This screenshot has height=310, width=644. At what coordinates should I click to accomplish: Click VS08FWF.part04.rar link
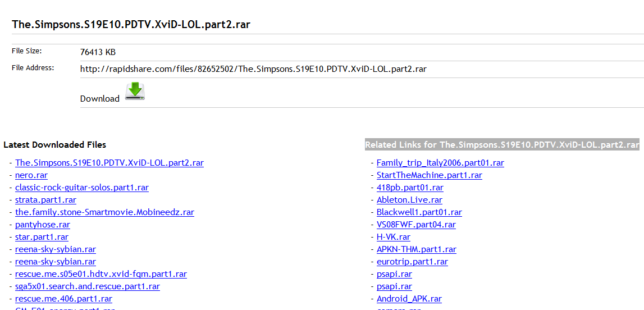click(x=416, y=225)
